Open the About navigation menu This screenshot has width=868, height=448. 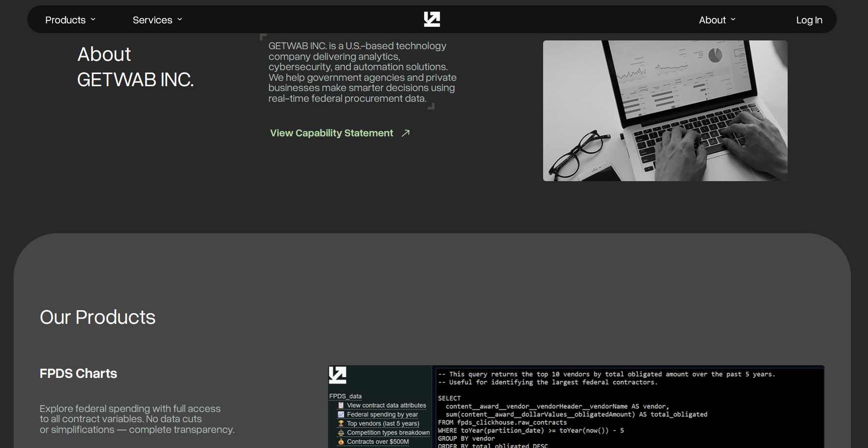[x=717, y=20]
